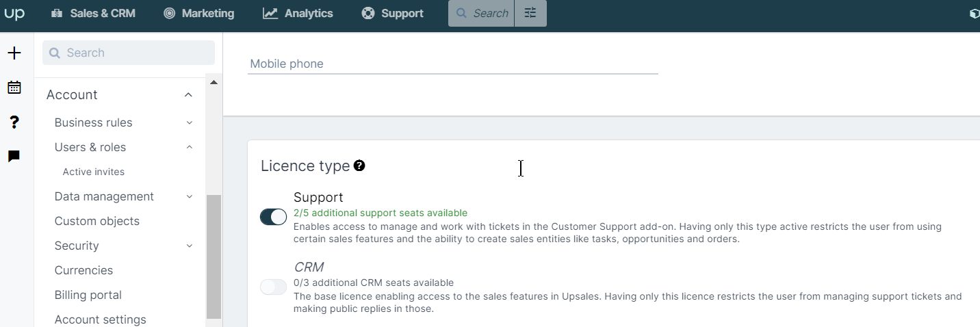
Task: Open the Support menu
Action: point(392,14)
